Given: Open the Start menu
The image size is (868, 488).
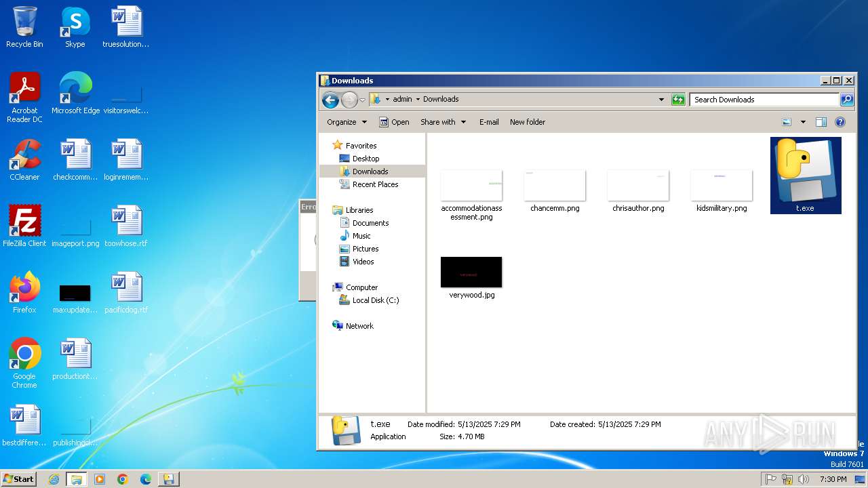Looking at the screenshot, I should 19,479.
